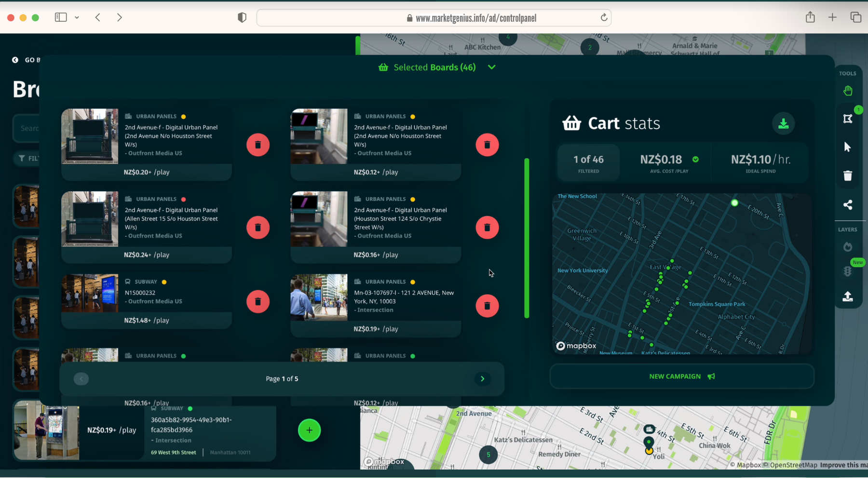The height and width of the screenshot is (482, 868).
Task: Click the trash tool in Tools panel
Action: tap(848, 176)
